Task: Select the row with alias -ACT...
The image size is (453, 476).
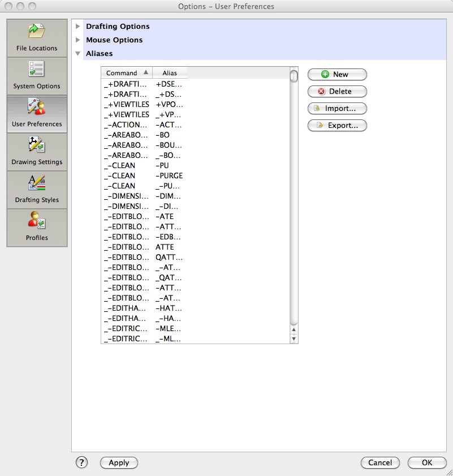Action: pyautogui.click(x=196, y=125)
